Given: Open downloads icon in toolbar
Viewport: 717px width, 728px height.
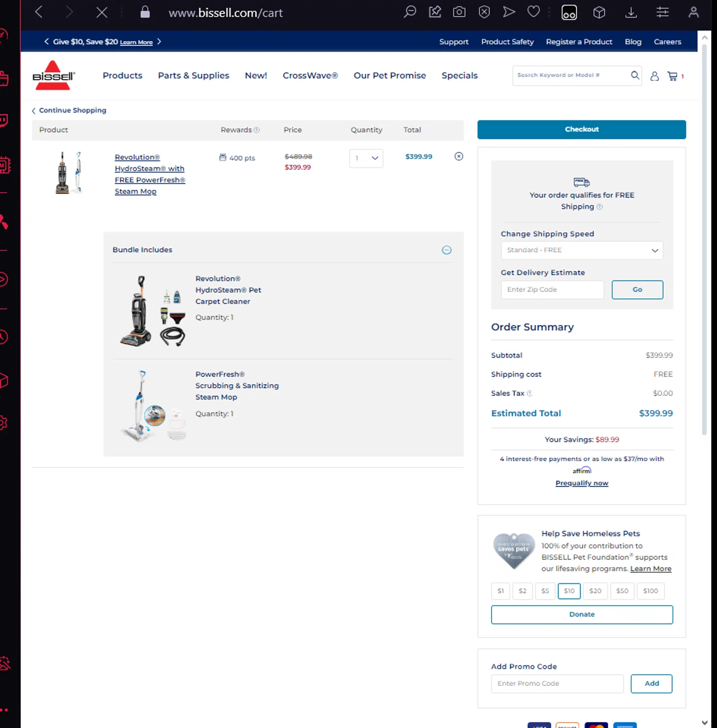Looking at the screenshot, I should coord(631,12).
